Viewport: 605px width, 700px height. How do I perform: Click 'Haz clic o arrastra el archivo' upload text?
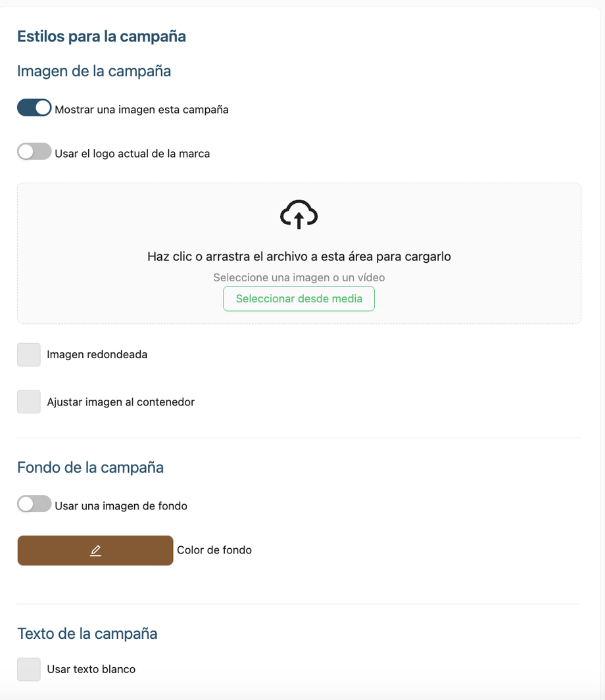[299, 257]
